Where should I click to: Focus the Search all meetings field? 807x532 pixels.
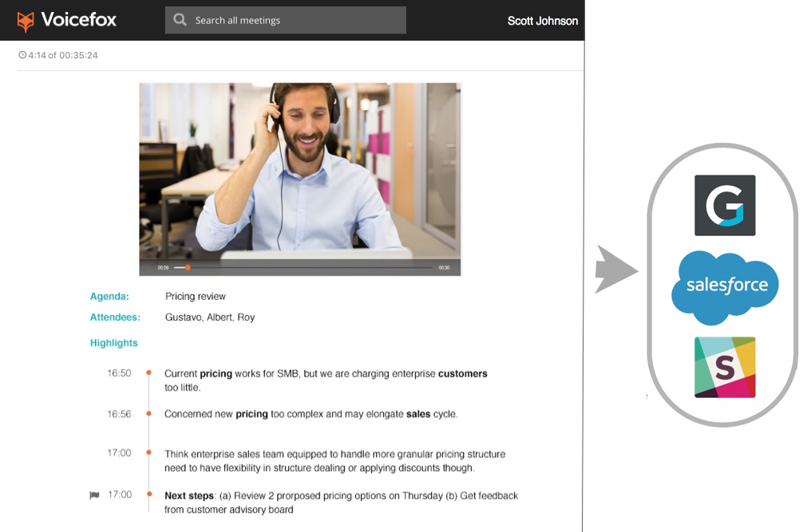pos(286,20)
